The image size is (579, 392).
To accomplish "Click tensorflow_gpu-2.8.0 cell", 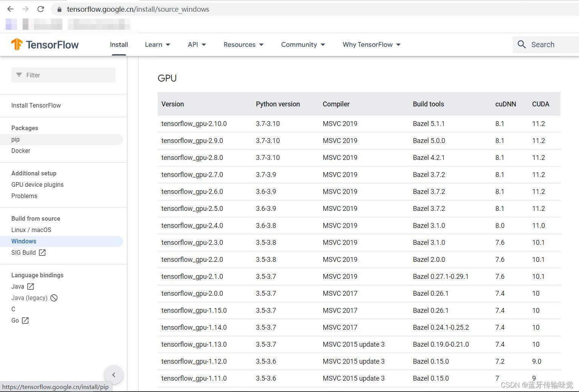I will [192, 158].
